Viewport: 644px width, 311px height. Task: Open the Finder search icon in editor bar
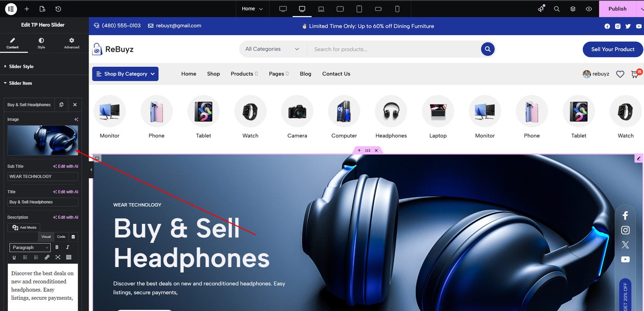557,9
